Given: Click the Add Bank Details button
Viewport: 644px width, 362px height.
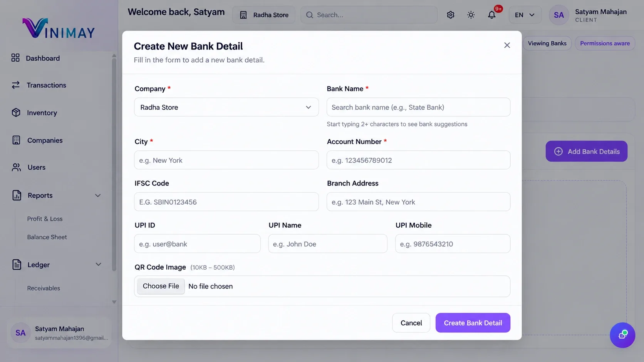Looking at the screenshot, I should pos(586,151).
